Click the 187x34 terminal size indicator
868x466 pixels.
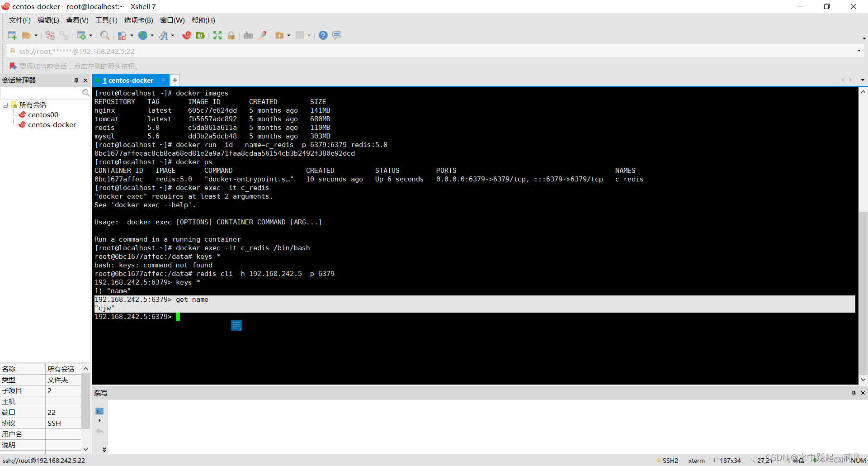coord(727,461)
